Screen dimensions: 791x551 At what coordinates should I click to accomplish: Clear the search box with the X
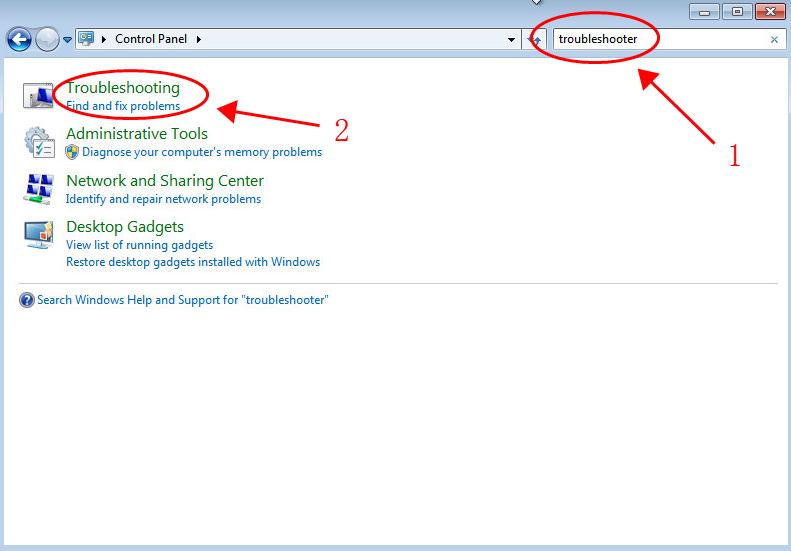tap(774, 40)
